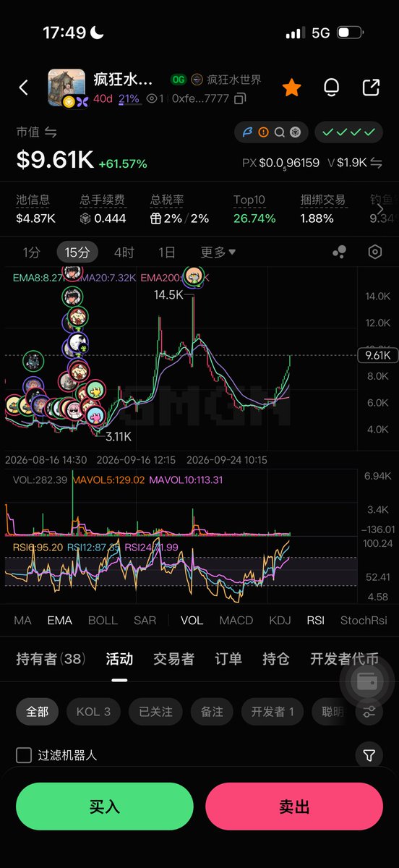Tap the $9.61K market cap value
This screenshot has height=868, width=399.
tap(55, 161)
